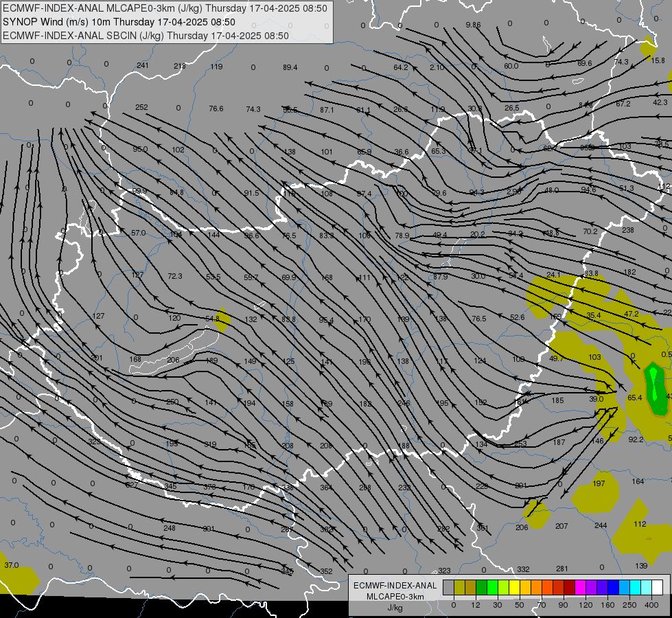Click the map value '70.2'
Image resolution: width=672 pixels, height=618 pixels.
[590, 231]
